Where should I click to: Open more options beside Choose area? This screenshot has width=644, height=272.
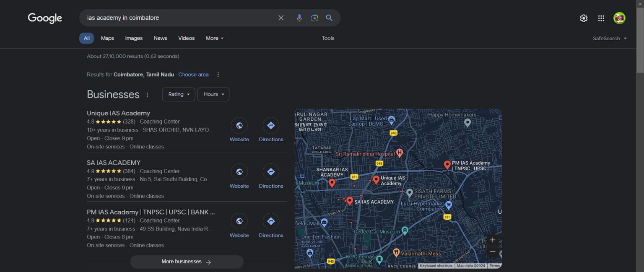[218, 75]
